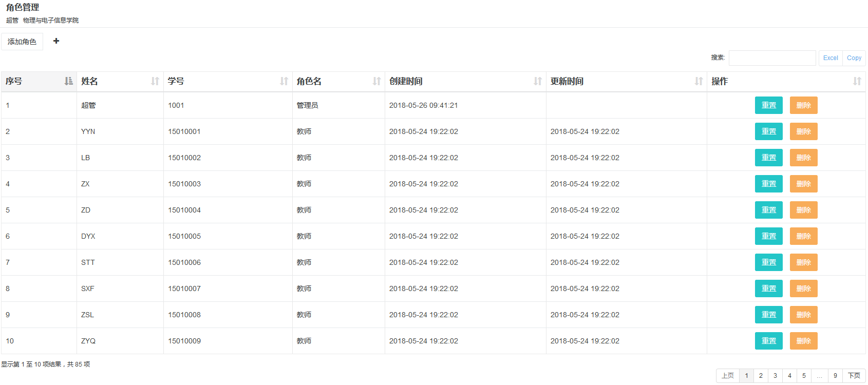Sort by 操作 column sort arrows
Image resolution: width=868 pixels, height=385 pixels.
[857, 81]
